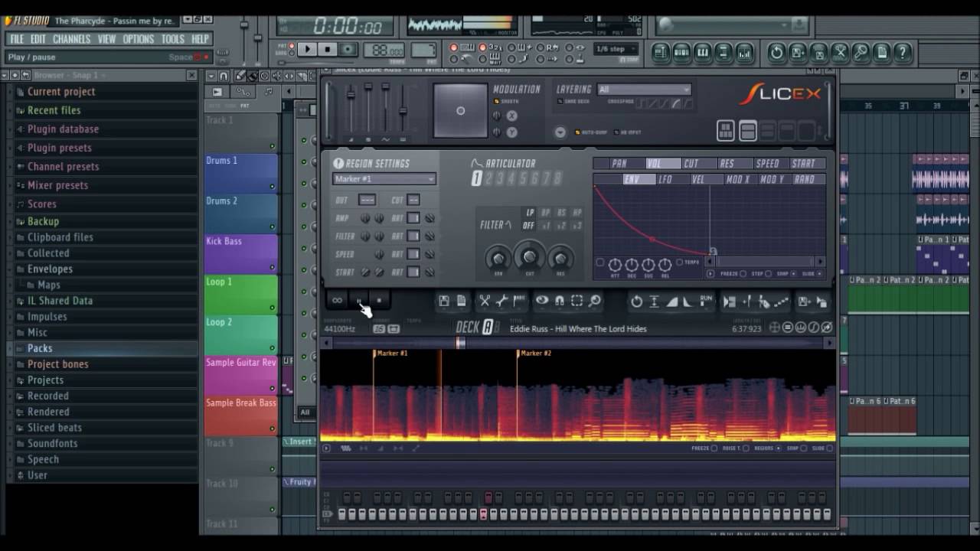The height and width of the screenshot is (551, 980).
Task: Select the filter OFF option
Action: point(529,226)
